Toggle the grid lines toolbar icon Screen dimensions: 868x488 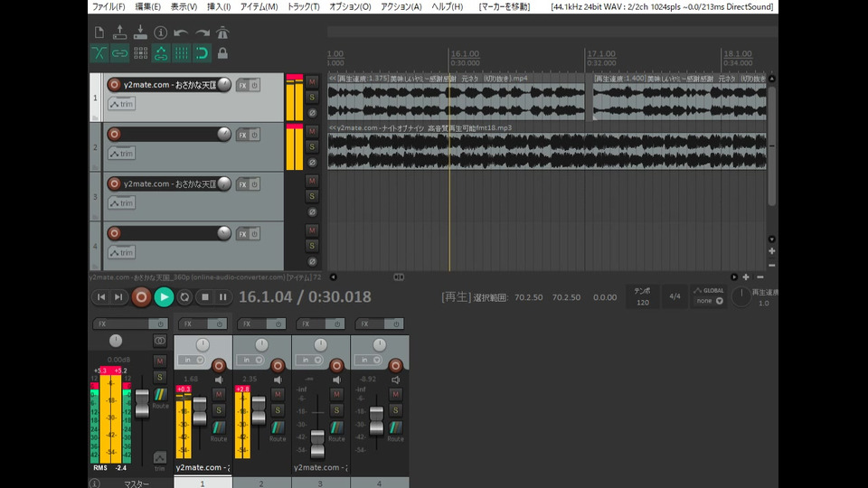click(x=181, y=53)
